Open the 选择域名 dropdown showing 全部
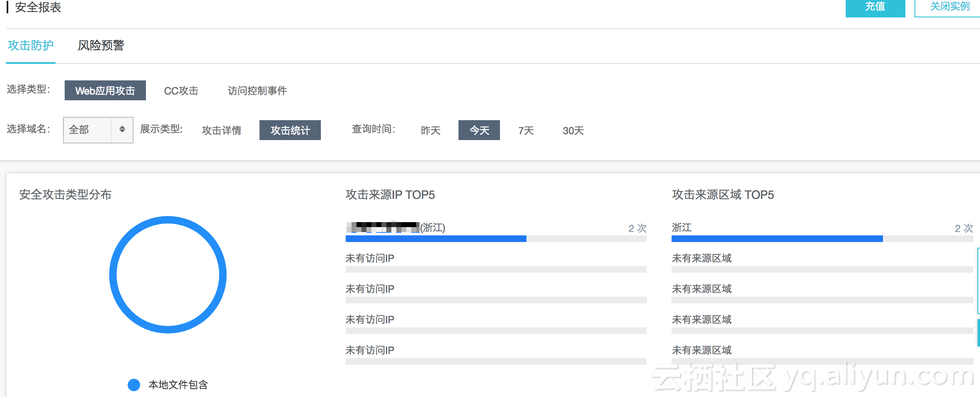The height and width of the screenshot is (397, 980). coord(98,130)
